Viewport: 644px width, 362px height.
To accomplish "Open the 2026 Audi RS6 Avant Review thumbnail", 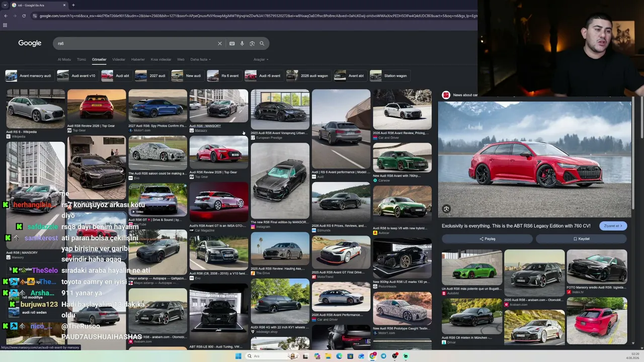I will click(402, 110).
